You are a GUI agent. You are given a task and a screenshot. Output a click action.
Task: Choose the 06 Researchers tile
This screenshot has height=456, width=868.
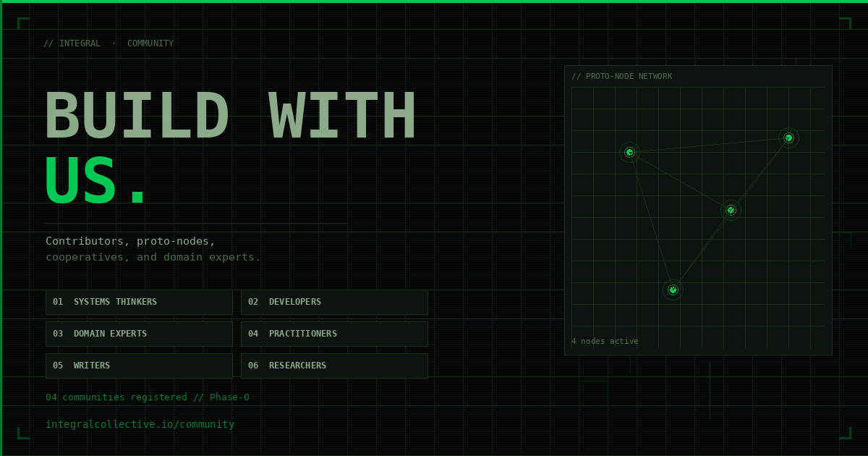coord(334,366)
